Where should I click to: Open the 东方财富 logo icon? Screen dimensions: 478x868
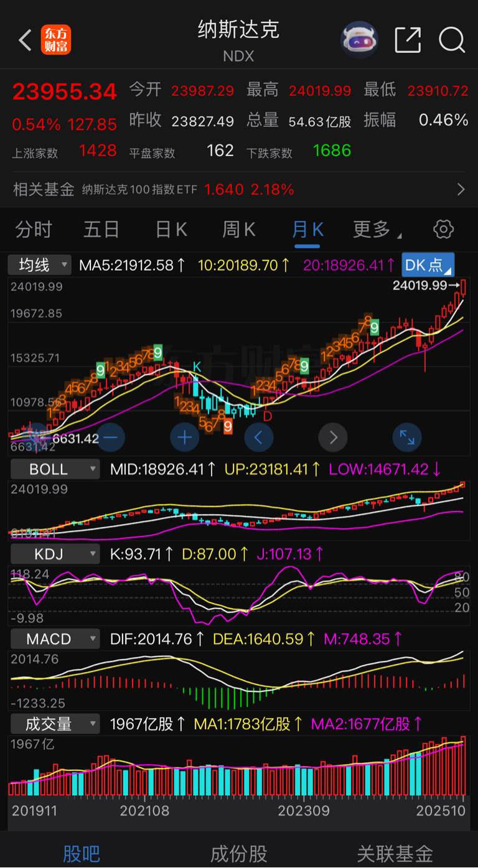(x=56, y=40)
